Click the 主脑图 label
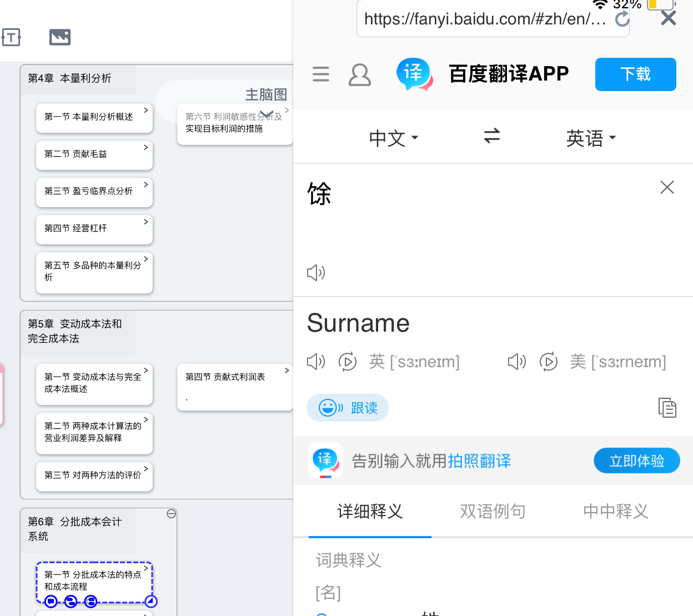 point(267,95)
